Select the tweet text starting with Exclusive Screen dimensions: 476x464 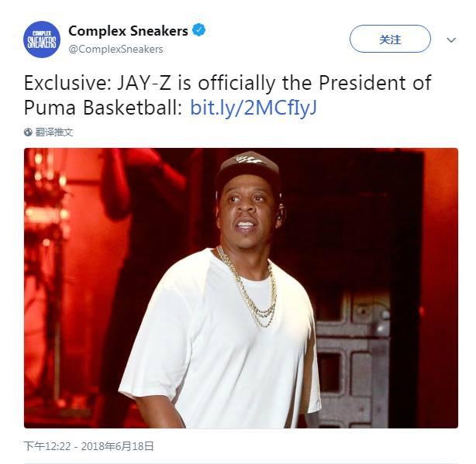pyautogui.click(x=228, y=95)
